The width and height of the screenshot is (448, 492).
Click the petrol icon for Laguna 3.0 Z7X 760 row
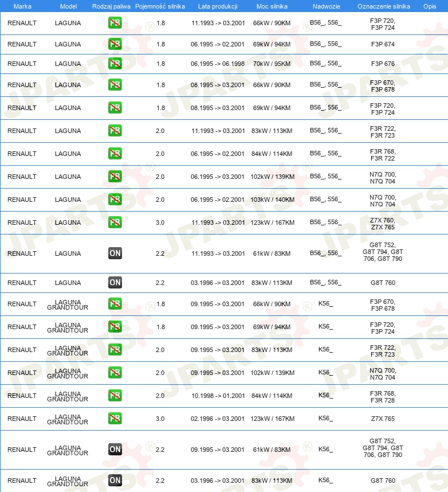pos(115,222)
